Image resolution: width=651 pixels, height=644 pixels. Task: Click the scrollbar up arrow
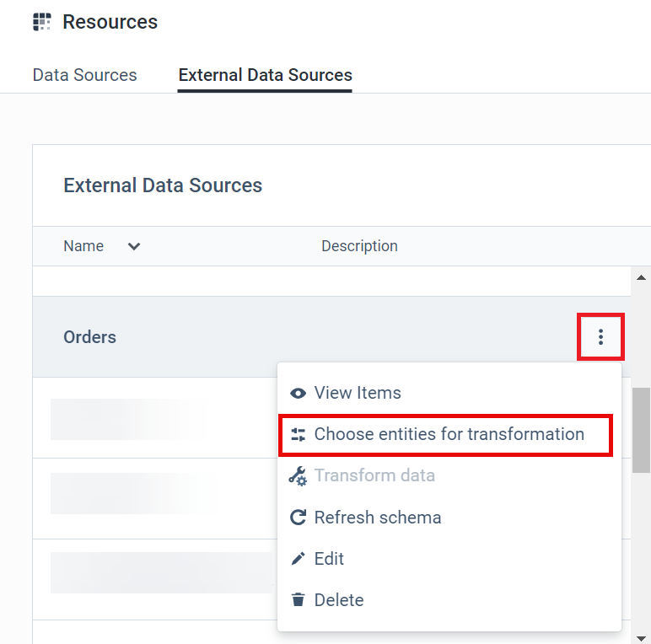(641, 277)
